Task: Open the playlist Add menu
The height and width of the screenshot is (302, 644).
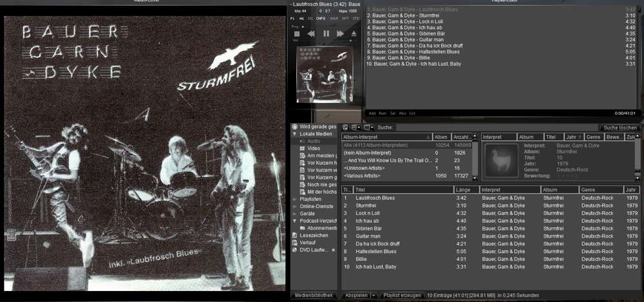Action: (x=372, y=113)
